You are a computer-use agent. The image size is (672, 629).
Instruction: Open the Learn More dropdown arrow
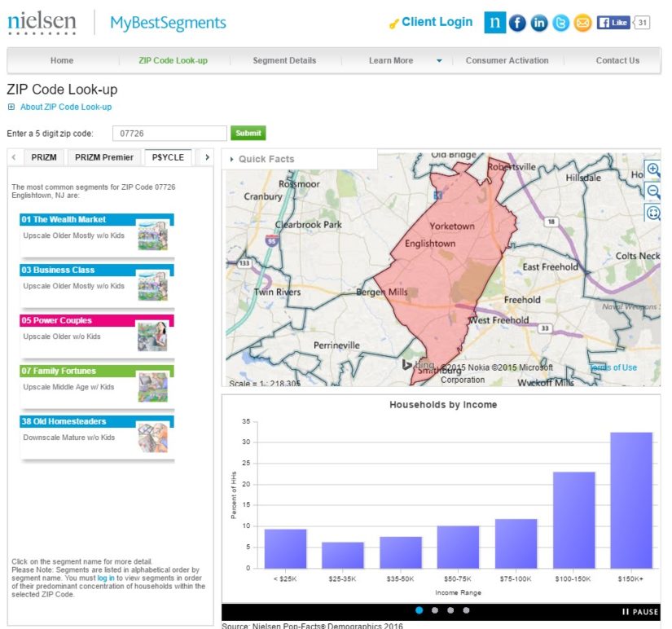tap(439, 61)
